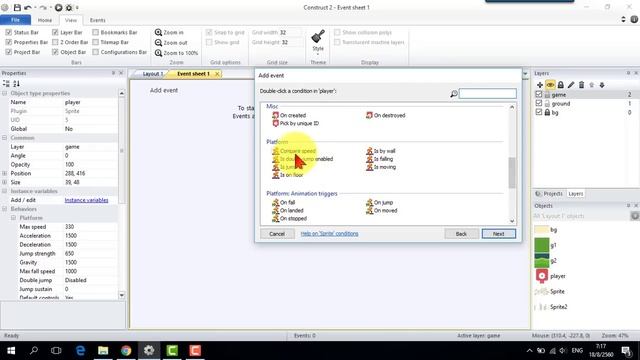
Task: Collapse Object type properties section
Action: (x=4, y=93)
